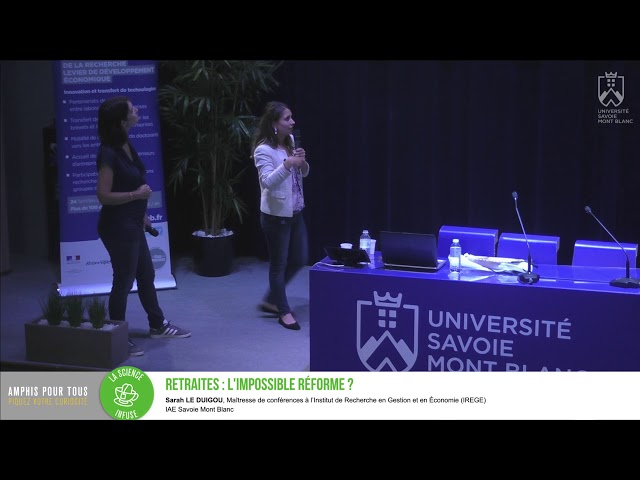This screenshot has height=480, width=640.
Task: Click 'Innovation et transfert de technologie' on banner
Action: coord(110,90)
